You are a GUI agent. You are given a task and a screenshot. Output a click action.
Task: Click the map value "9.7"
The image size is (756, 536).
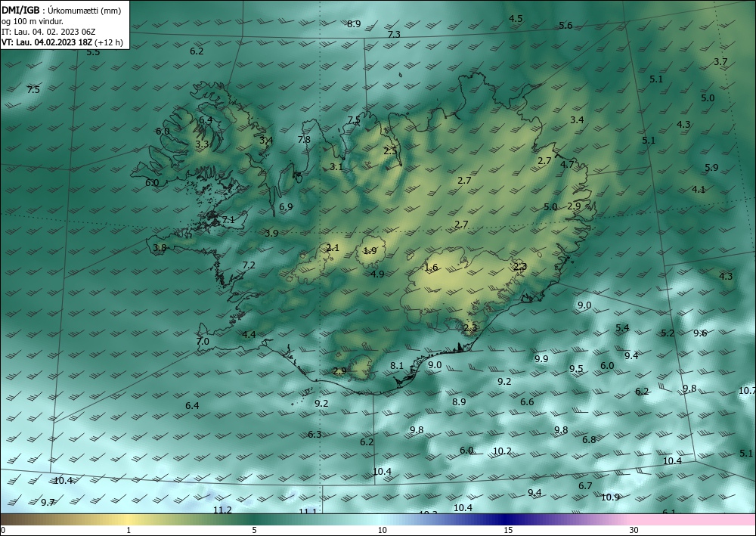pyautogui.click(x=47, y=502)
